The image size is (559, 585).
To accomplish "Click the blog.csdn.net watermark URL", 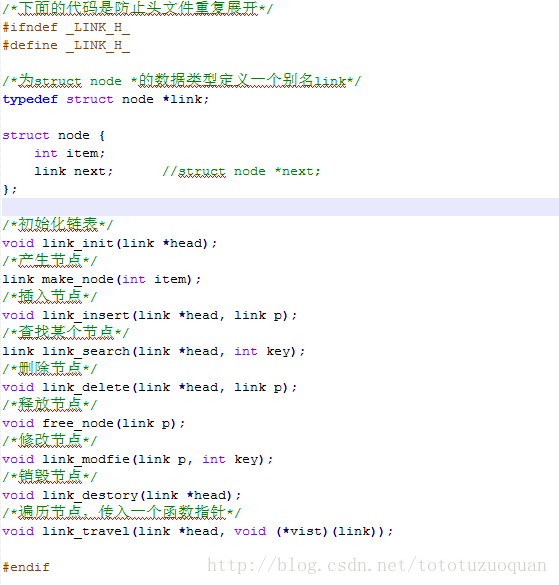I will tap(377, 566).
